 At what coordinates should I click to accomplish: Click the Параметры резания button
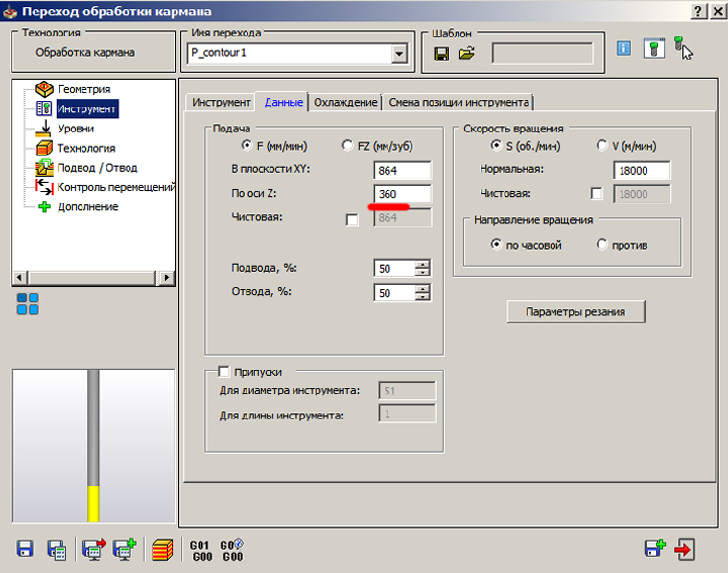click(x=575, y=311)
